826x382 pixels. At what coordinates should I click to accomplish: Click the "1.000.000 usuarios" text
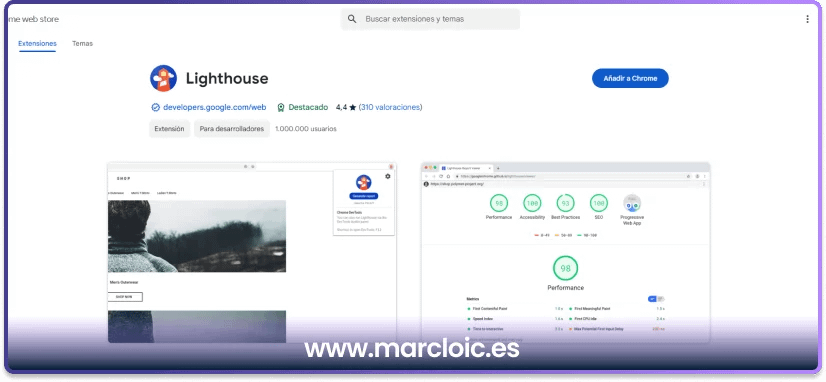tap(306, 129)
